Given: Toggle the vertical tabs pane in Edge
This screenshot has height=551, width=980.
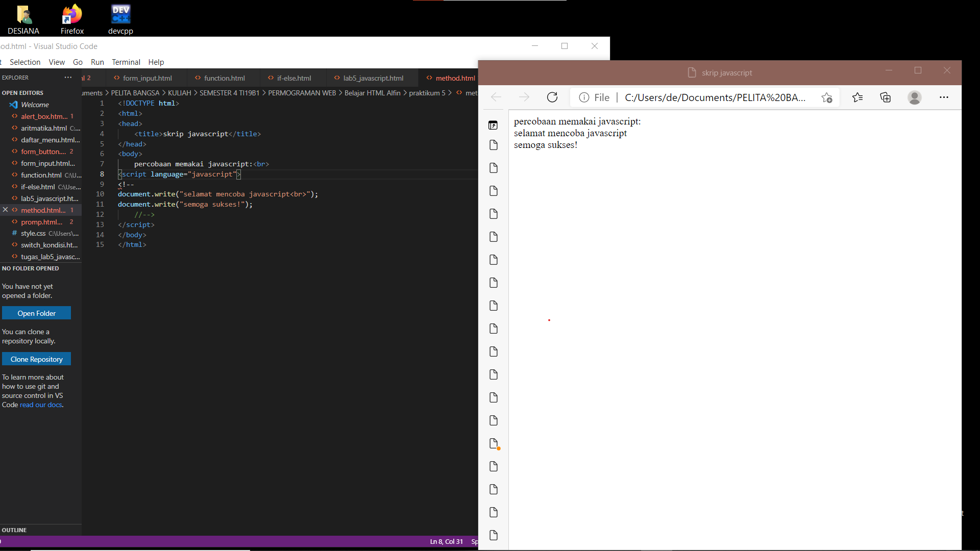Looking at the screenshot, I should point(494,125).
